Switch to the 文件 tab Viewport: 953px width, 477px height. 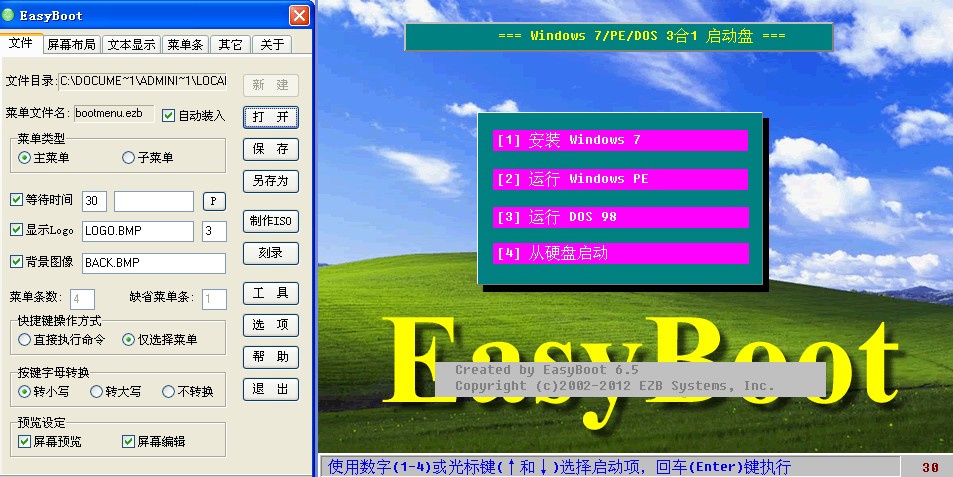point(21,44)
